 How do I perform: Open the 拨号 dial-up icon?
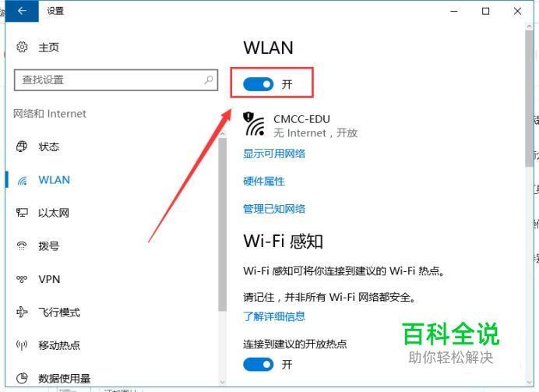22,245
